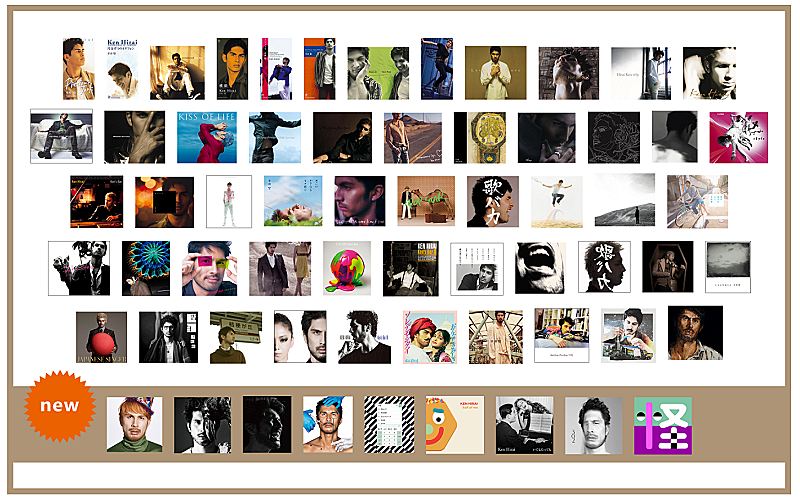Image resolution: width=800 pixels, height=501 pixels.
Task: Click the diagonal black-and-white striped cover
Action: point(389,425)
